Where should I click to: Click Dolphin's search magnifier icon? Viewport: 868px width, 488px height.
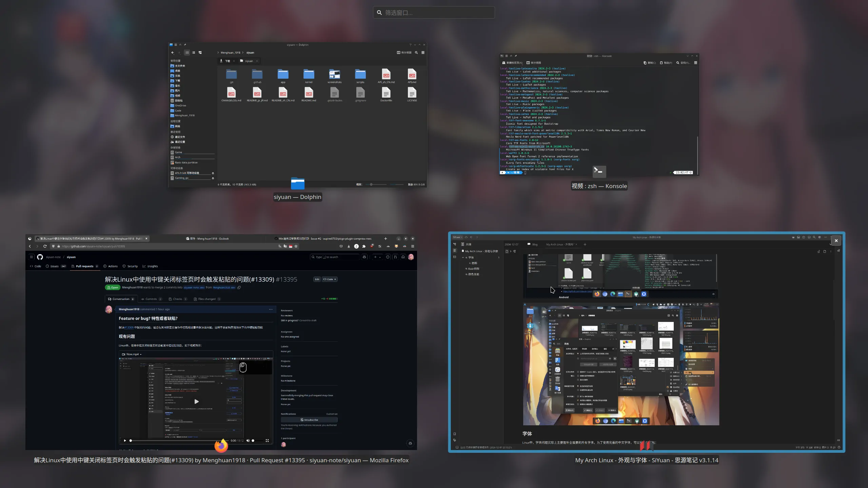tap(416, 53)
